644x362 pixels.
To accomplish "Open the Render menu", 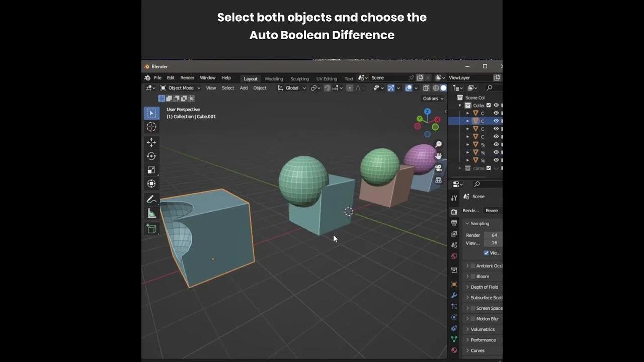I will point(187,77).
